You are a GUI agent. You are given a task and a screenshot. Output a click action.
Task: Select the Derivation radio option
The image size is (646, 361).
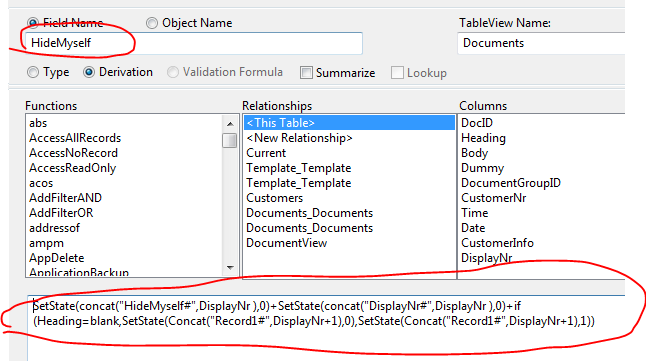point(89,73)
